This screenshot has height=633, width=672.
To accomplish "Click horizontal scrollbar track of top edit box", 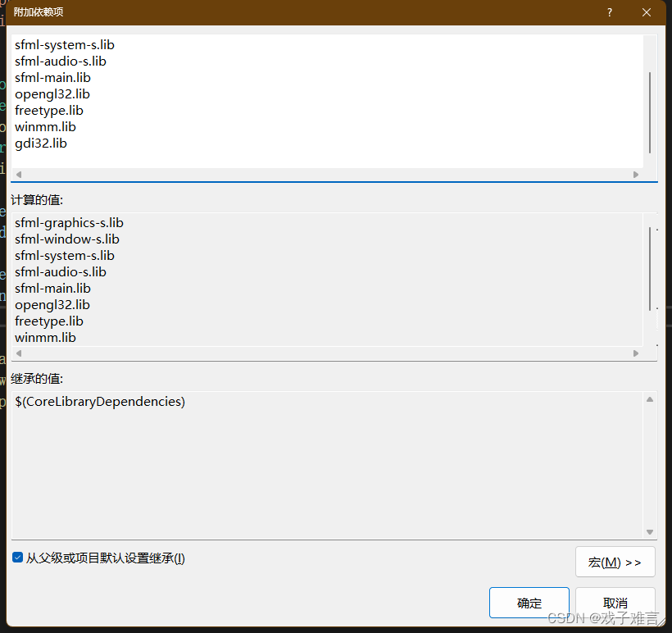I will click(327, 175).
